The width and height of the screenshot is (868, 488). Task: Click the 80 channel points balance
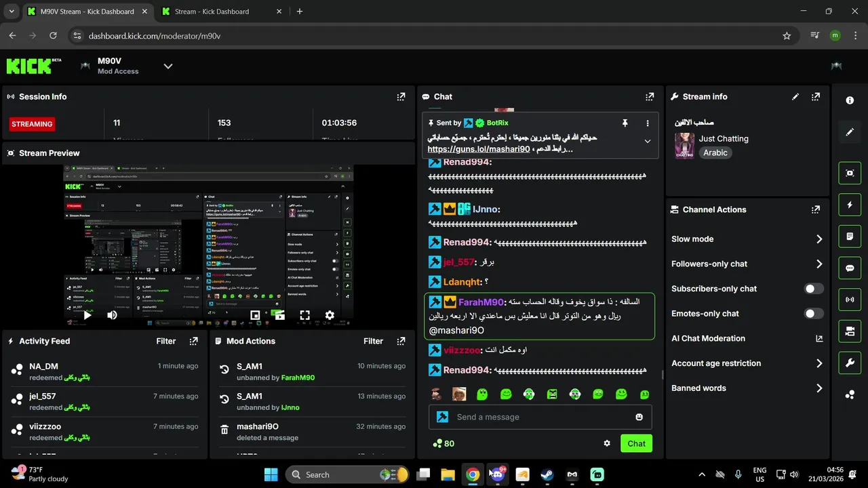click(x=443, y=443)
